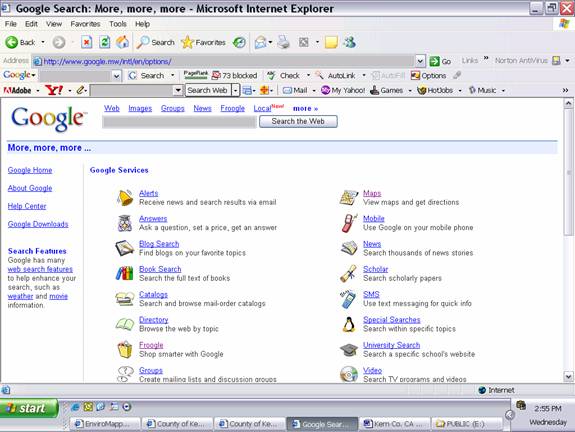Open the Tools menu
This screenshot has width=575, height=432.
coord(117,24)
